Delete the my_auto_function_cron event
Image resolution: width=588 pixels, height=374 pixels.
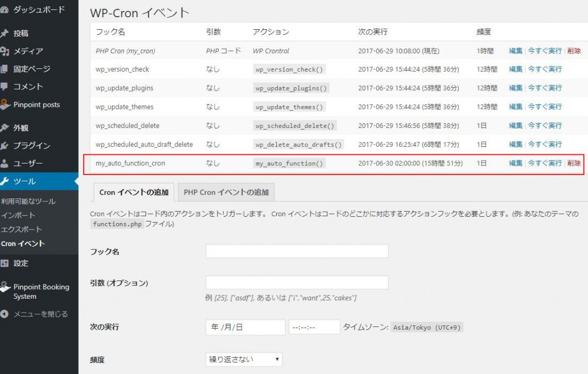574,163
